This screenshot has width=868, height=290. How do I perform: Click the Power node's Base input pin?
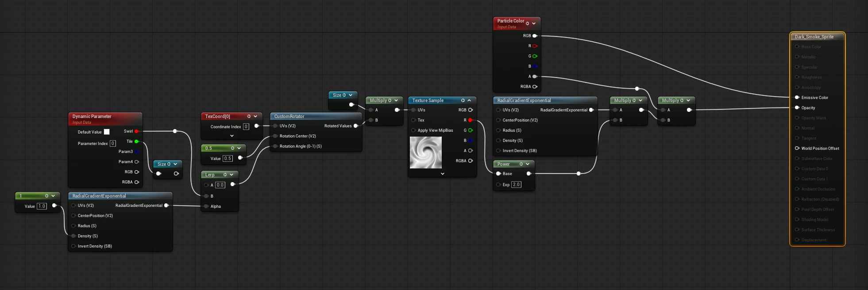498,174
